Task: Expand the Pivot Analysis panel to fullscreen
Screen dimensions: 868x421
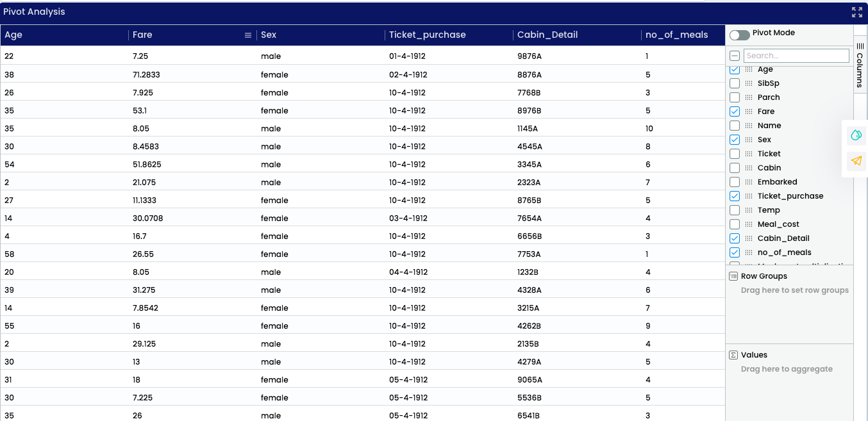Action: (x=856, y=12)
